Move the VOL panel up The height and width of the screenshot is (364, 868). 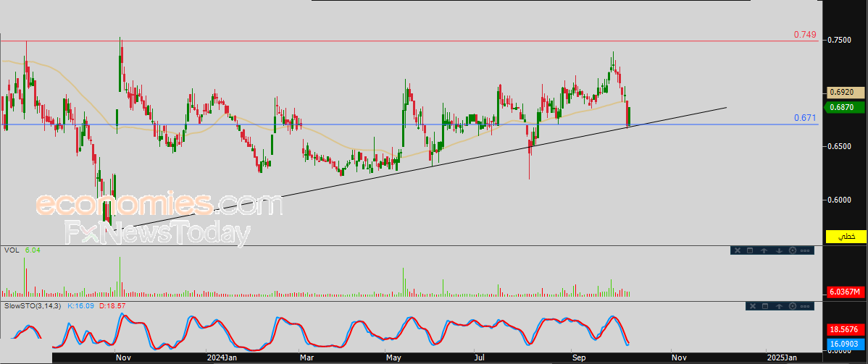click(x=764, y=250)
